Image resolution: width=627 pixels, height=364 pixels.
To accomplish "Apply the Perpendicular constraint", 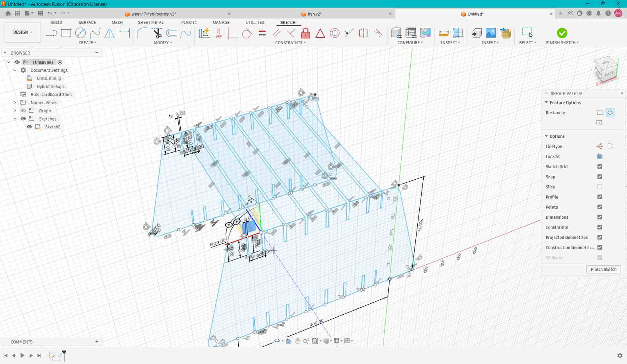I will 291,33.
